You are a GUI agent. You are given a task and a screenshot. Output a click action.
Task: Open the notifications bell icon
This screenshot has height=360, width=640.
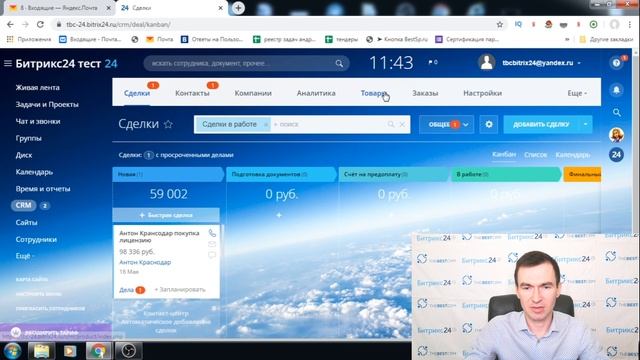pos(616,90)
